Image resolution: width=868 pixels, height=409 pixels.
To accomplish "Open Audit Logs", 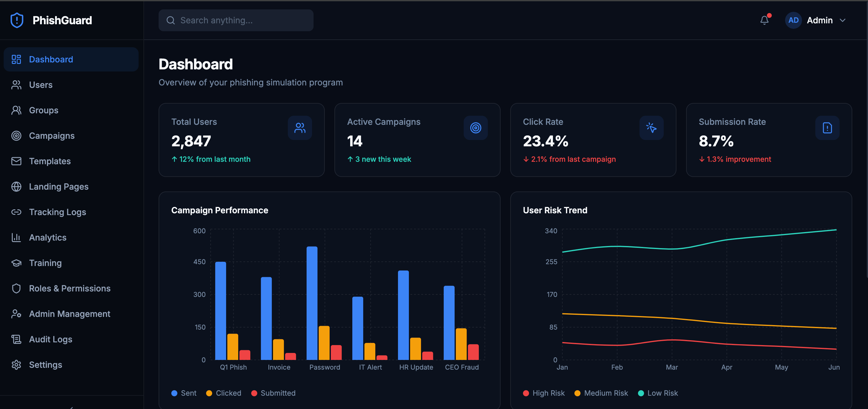I will (x=71, y=339).
